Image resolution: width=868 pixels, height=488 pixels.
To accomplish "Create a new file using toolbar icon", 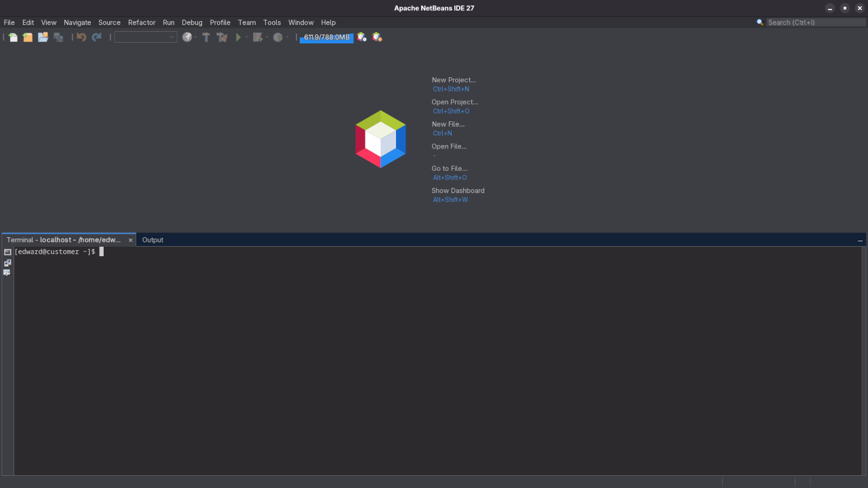I will pyautogui.click(x=12, y=37).
